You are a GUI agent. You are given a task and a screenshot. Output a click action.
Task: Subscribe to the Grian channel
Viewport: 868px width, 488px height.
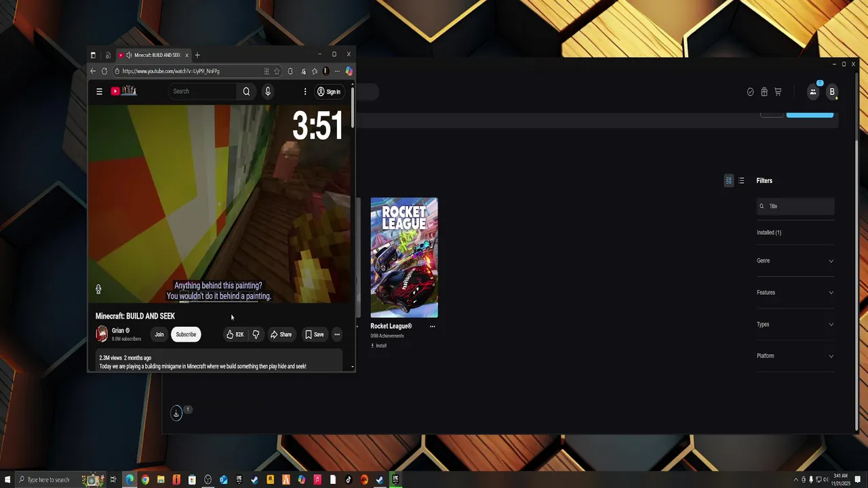186,334
